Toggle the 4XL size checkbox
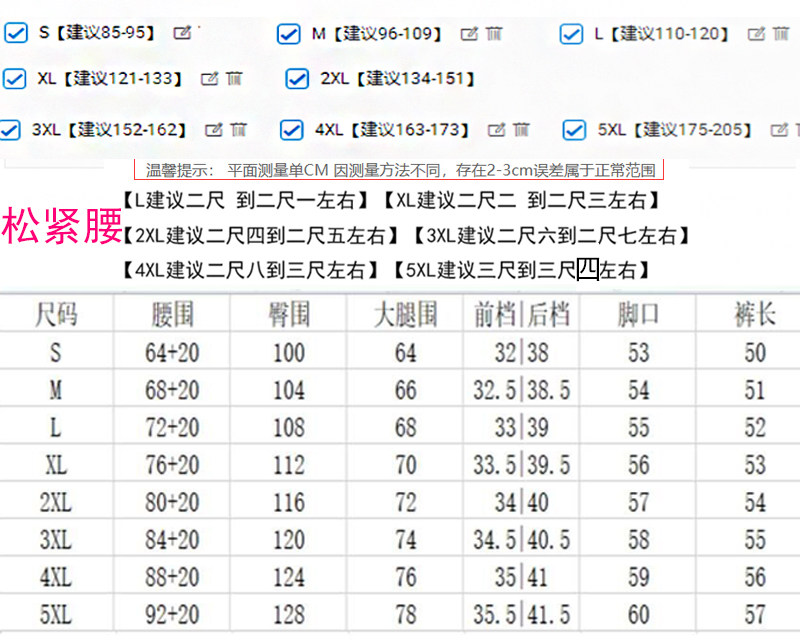 tap(291, 130)
